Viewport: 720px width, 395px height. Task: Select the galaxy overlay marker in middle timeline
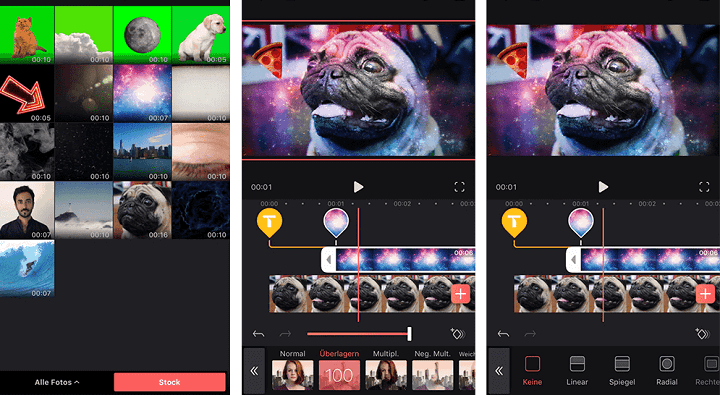(336, 222)
